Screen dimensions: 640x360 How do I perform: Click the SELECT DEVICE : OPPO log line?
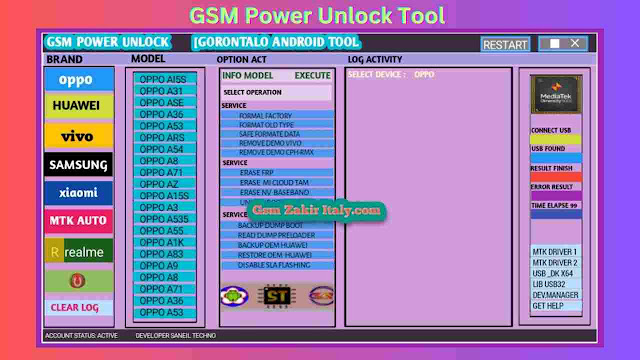[x=391, y=74]
